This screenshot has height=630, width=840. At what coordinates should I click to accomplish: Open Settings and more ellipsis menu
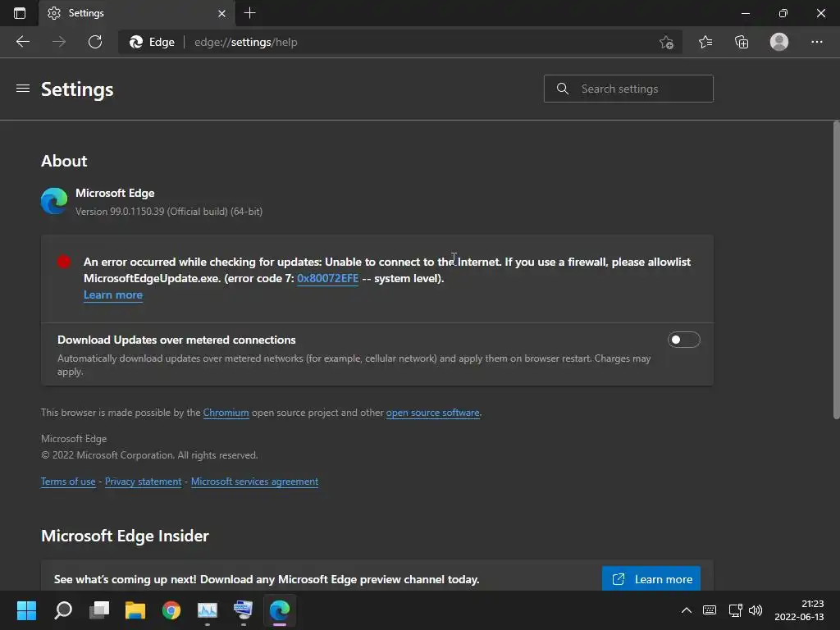pos(816,42)
